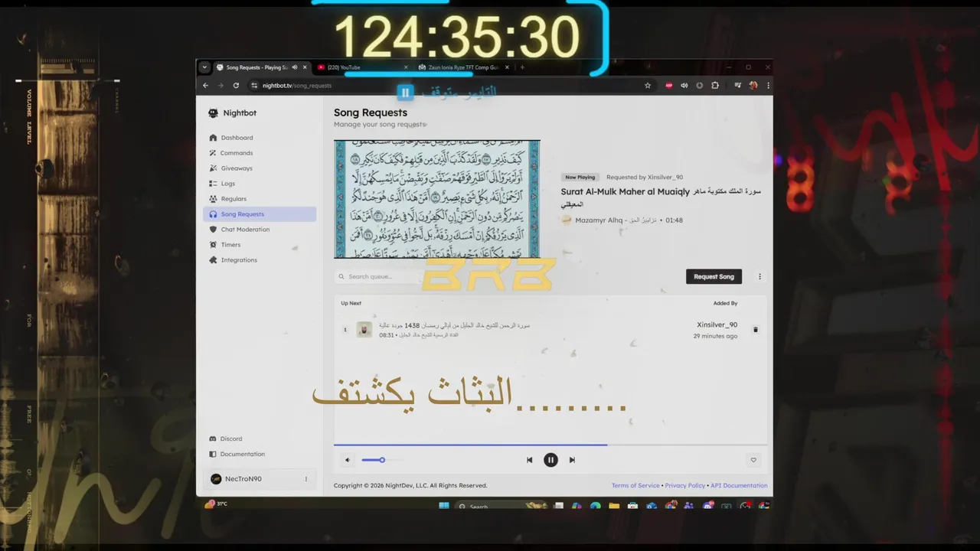Image resolution: width=980 pixels, height=551 pixels.
Task: Click into the Search queue field
Action: point(379,276)
